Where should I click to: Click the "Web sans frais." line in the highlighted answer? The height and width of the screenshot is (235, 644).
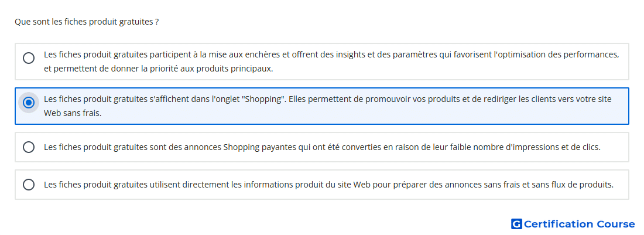73,113
